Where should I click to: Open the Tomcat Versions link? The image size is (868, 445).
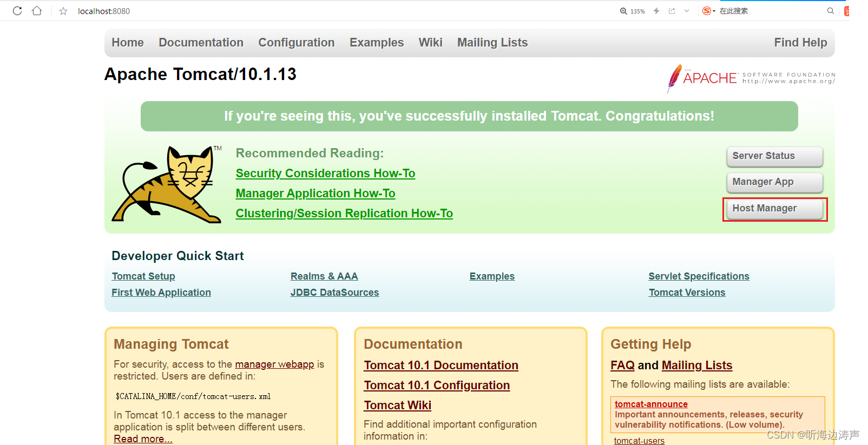pyautogui.click(x=687, y=292)
